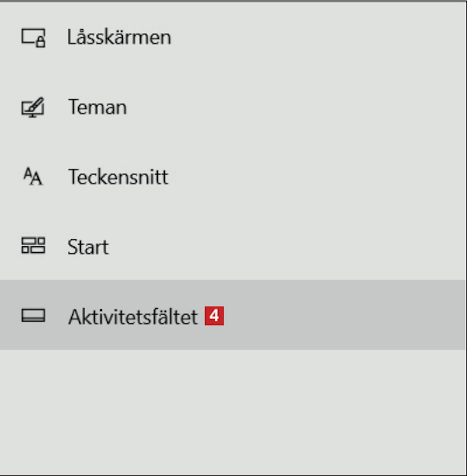Click the Start tiles grid icon

point(33,246)
